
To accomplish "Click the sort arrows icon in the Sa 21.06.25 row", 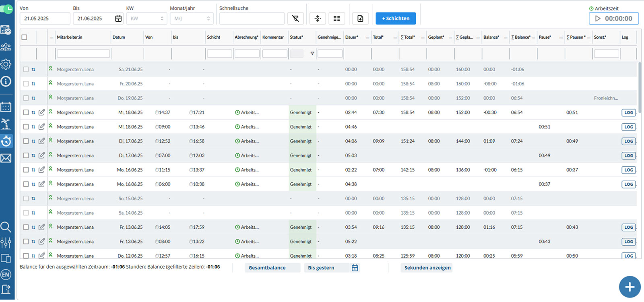I will tap(33, 70).
